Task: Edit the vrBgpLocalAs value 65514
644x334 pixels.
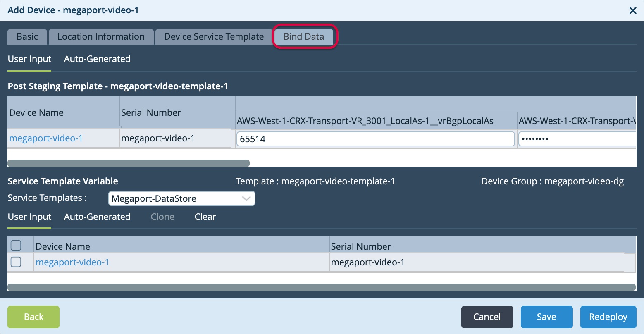Action: [x=375, y=139]
